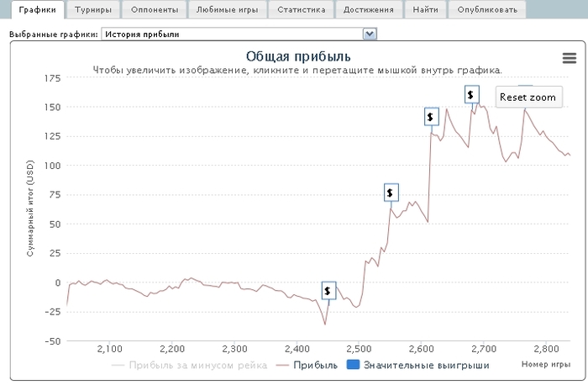Open the Опубликовать tab
The width and height of the screenshot is (588, 385).
(x=487, y=10)
